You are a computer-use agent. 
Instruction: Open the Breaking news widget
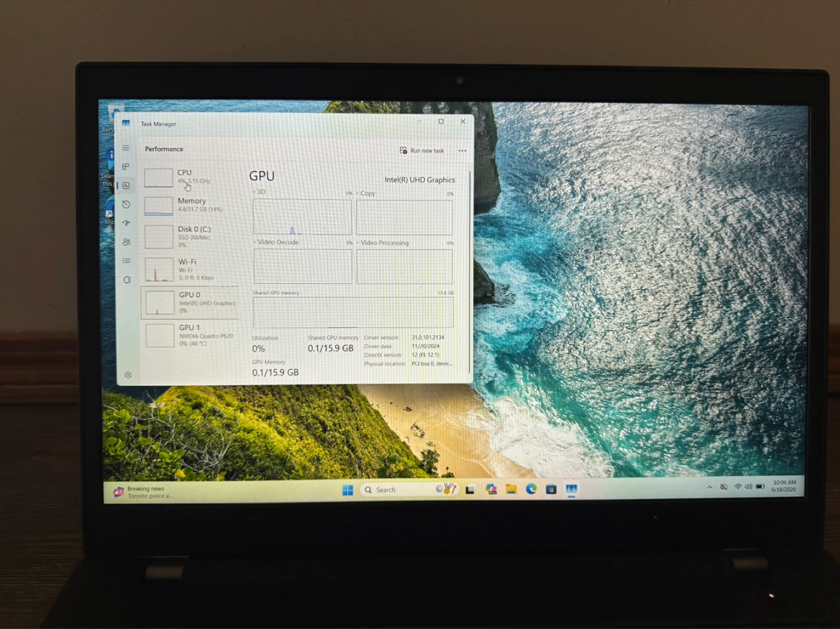pos(144,492)
